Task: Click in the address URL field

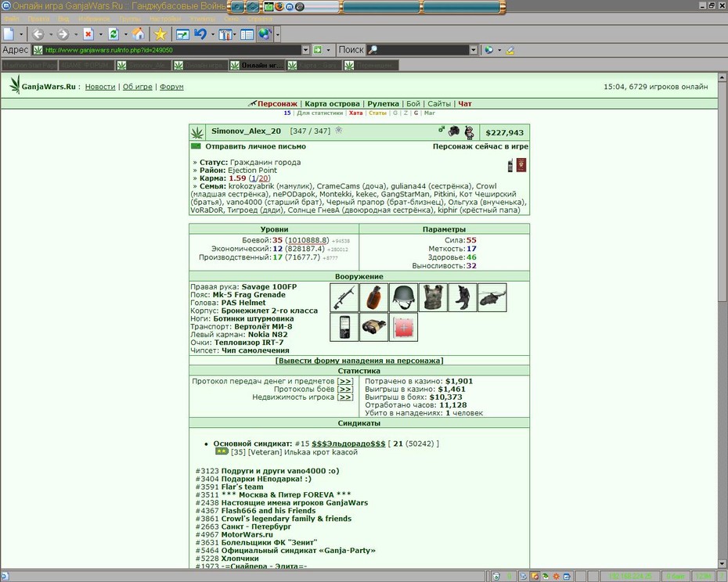Action: point(171,49)
